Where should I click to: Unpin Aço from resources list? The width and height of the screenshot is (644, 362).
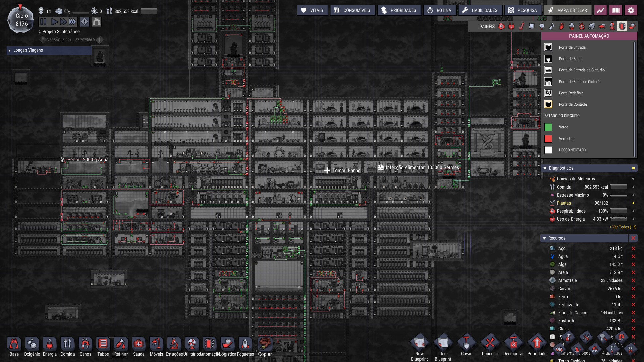click(633, 248)
